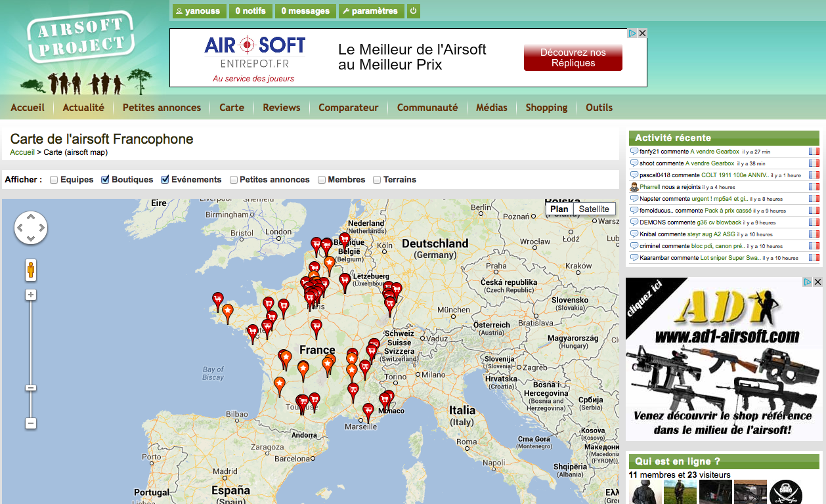Viewport: 826px width, 504px height.
Task: Zoom in with the plus button
Action: coord(31,295)
